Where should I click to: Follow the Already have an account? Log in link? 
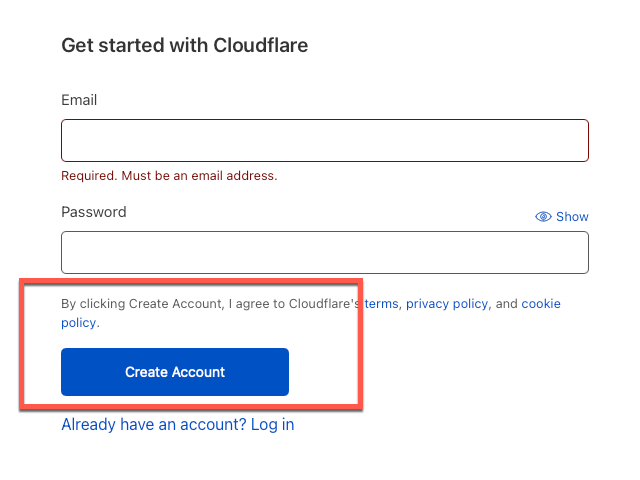click(x=178, y=424)
